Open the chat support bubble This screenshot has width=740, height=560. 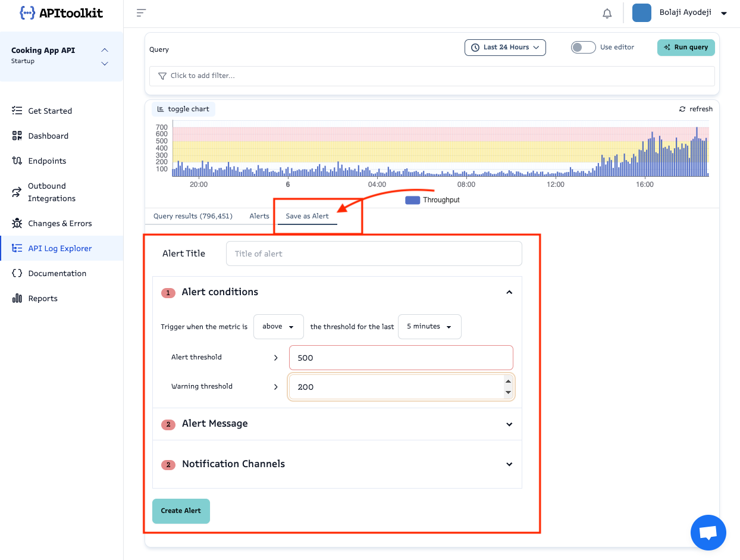(708, 532)
